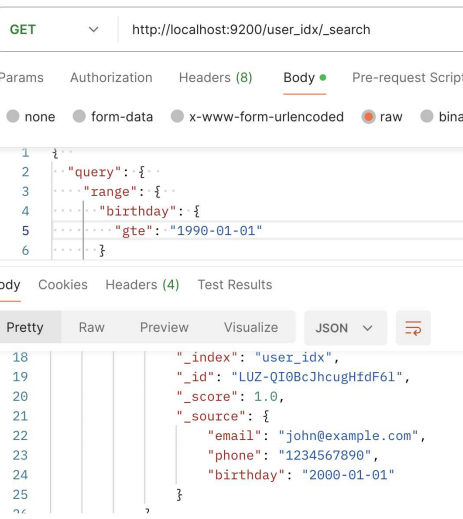The height and width of the screenshot is (519, 463).
Task: Switch to Preview response view
Action: (164, 327)
